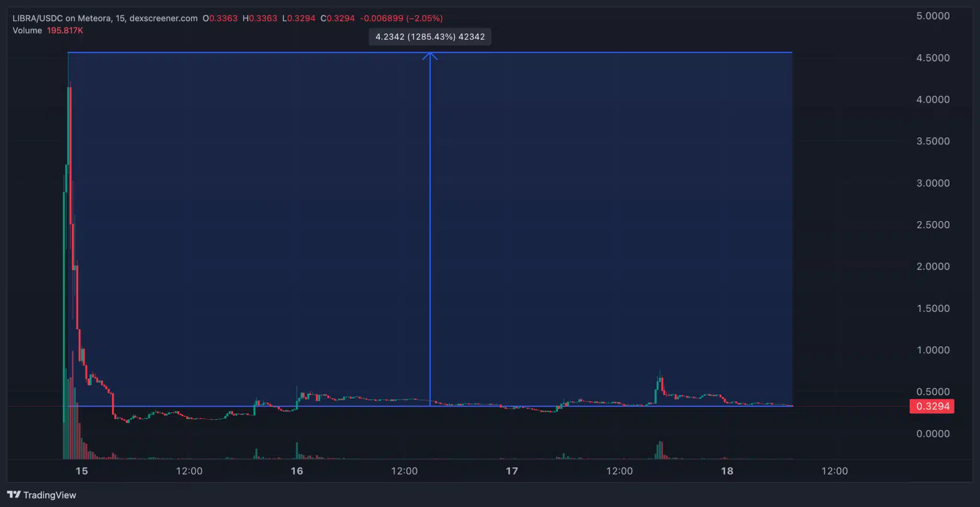
Task: Click the 1.0000 price axis label
Action: (x=933, y=350)
